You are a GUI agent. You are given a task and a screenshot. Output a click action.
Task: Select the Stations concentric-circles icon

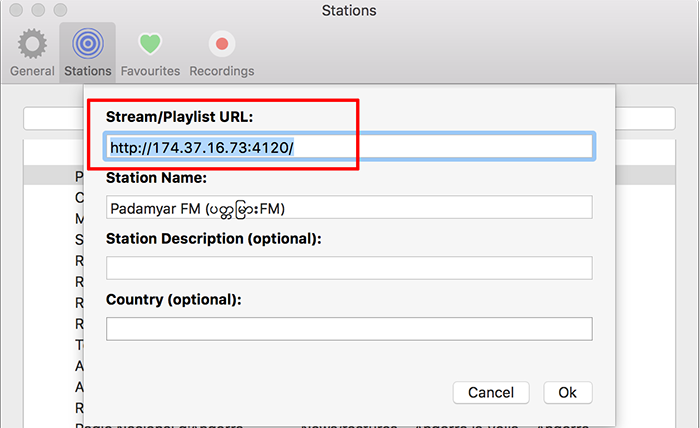[x=88, y=44]
